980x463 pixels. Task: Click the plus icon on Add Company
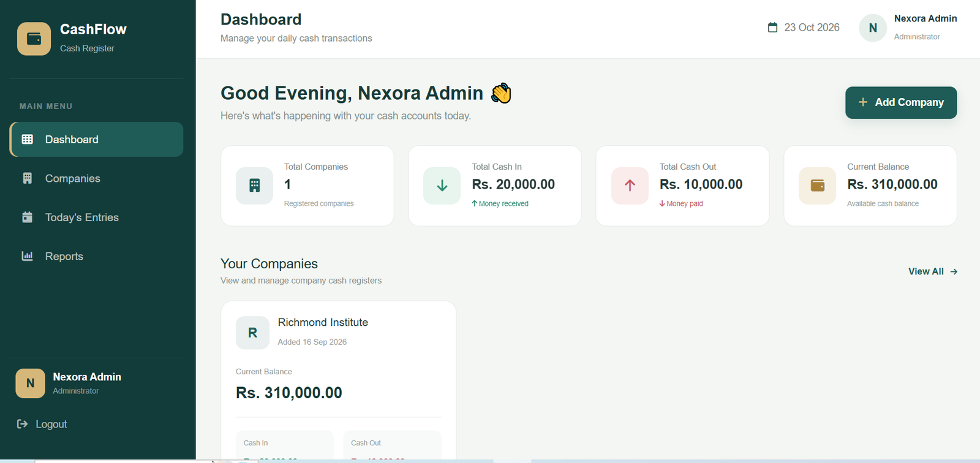coord(863,102)
